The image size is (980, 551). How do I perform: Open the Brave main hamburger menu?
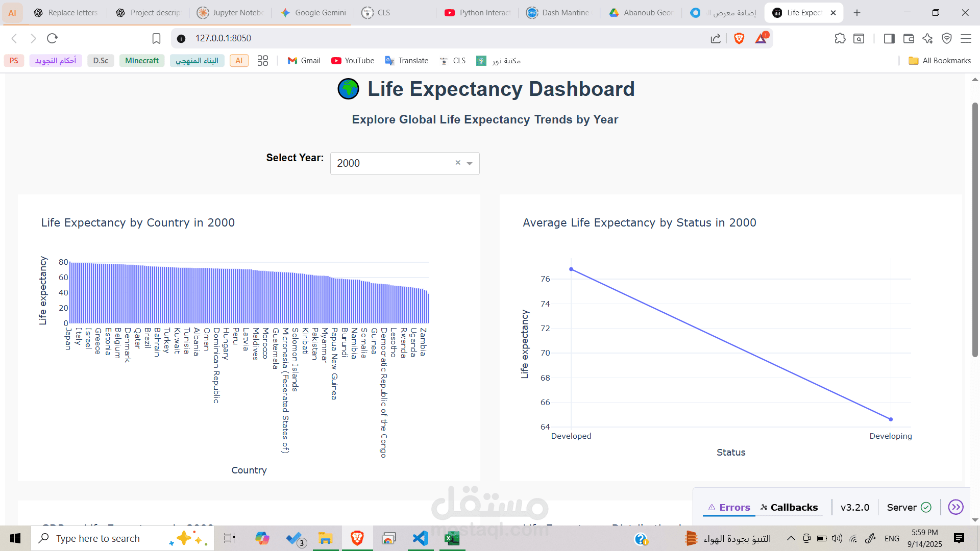[x=966, y=38]
